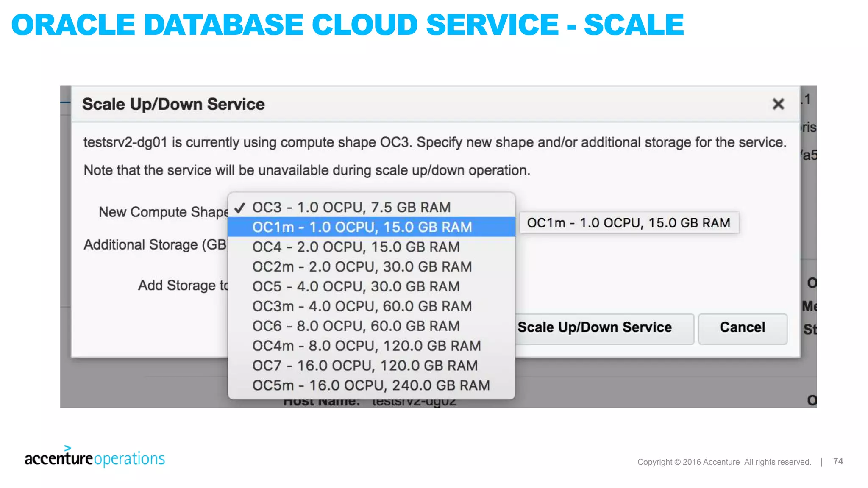Close the Scale Up/Down Service dialog
This screenshot has width=868, height=488.
pyautogui.click(x=778, y=104)
